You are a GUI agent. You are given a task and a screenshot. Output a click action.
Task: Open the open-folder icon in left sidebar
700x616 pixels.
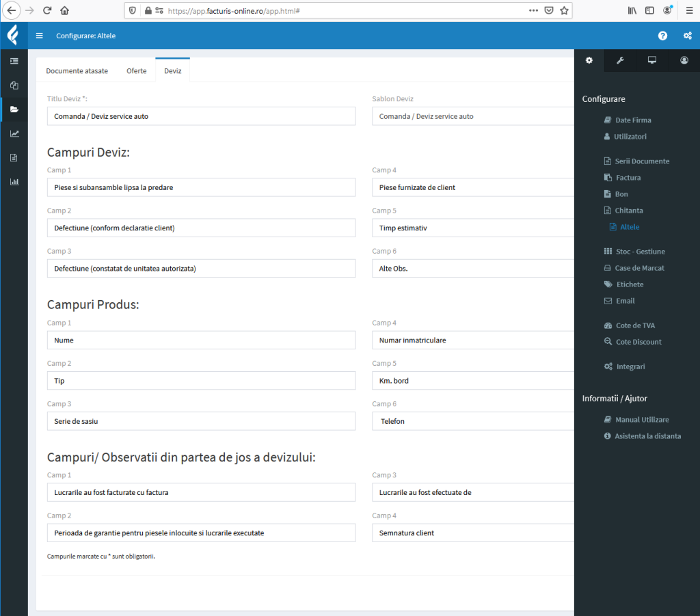14,109
